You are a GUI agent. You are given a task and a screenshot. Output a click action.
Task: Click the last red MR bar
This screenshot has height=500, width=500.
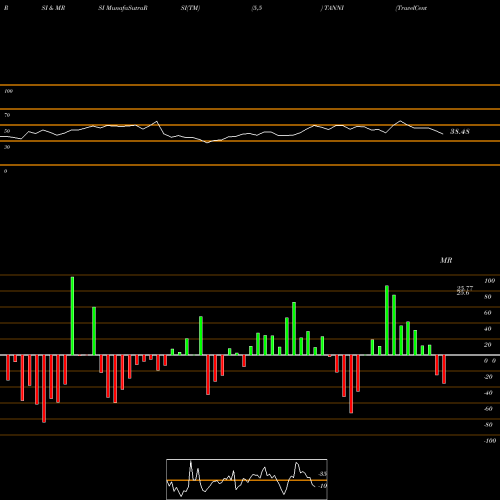pos(444,369)
